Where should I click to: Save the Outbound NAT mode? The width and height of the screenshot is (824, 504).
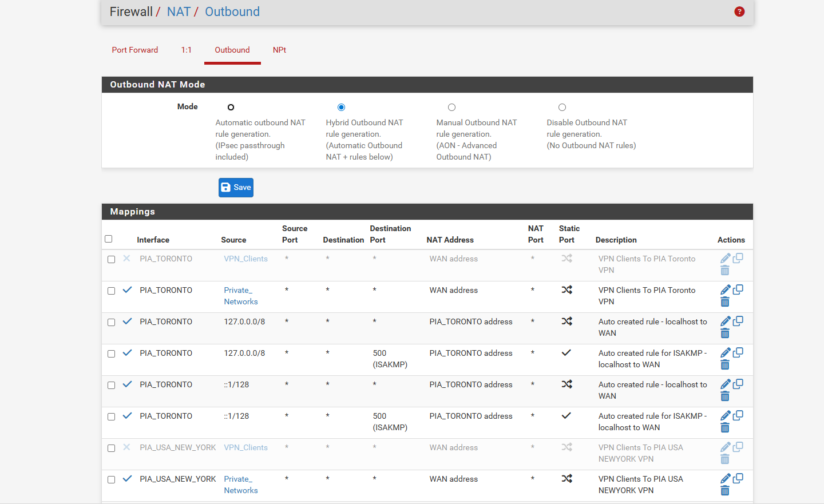[236, 188]
